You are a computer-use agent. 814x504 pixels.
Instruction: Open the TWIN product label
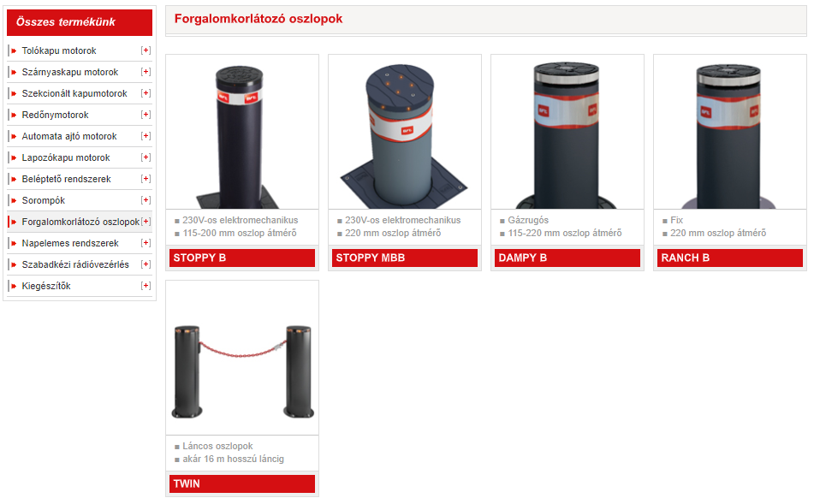coord(242,483)
